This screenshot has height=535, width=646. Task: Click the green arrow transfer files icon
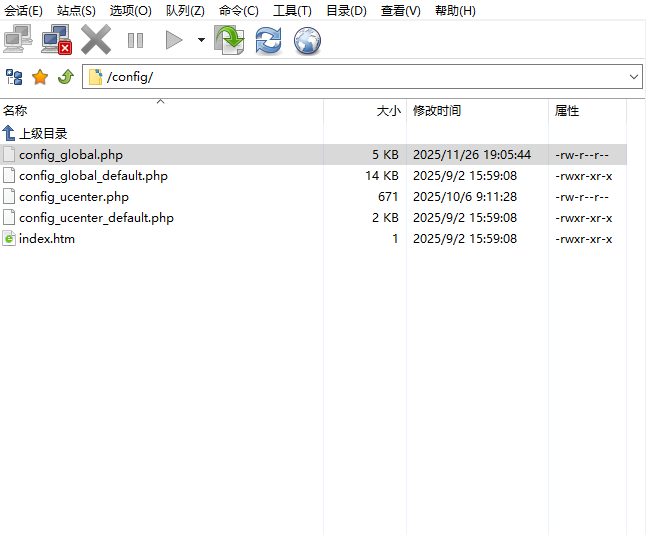(229, 40)
